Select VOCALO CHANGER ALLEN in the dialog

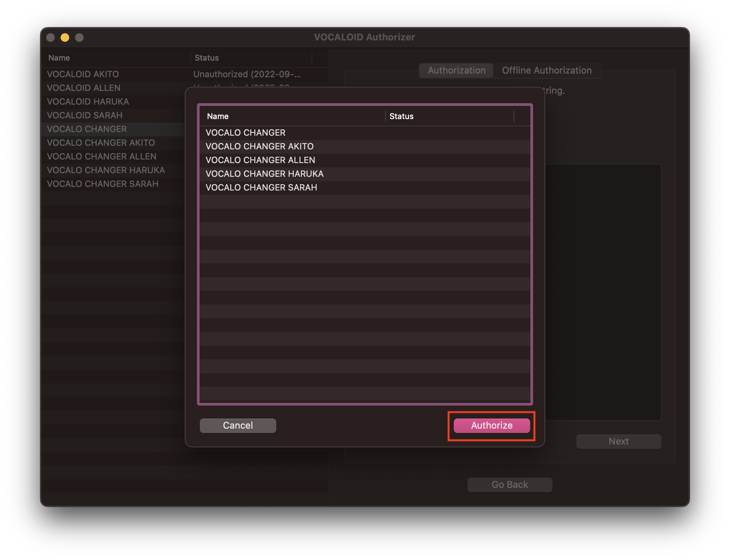[x=260, y=160]
